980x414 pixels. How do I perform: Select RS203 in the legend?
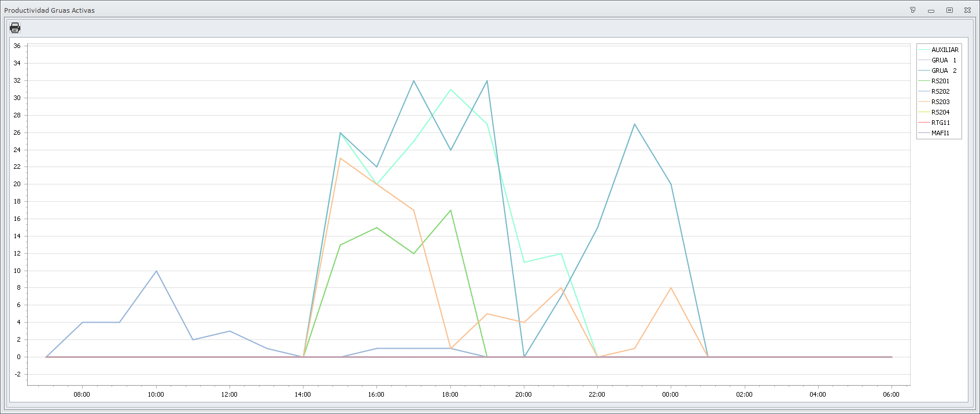[934, 102]
